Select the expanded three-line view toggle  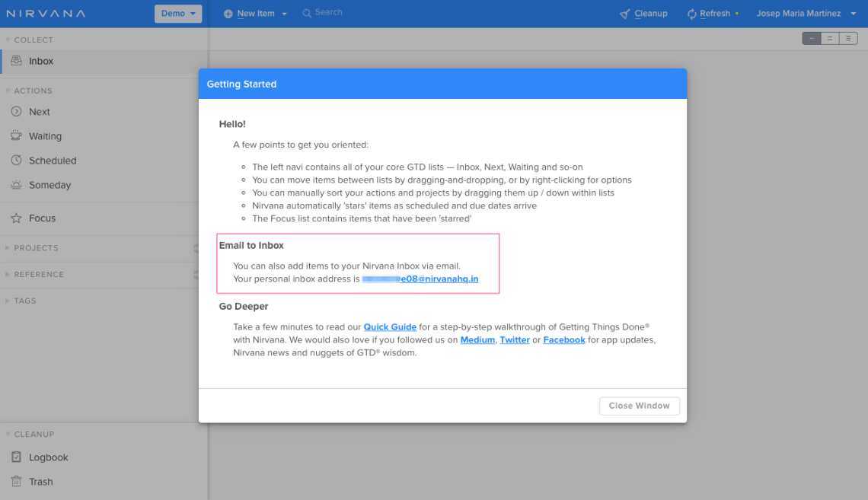point(848,38)
